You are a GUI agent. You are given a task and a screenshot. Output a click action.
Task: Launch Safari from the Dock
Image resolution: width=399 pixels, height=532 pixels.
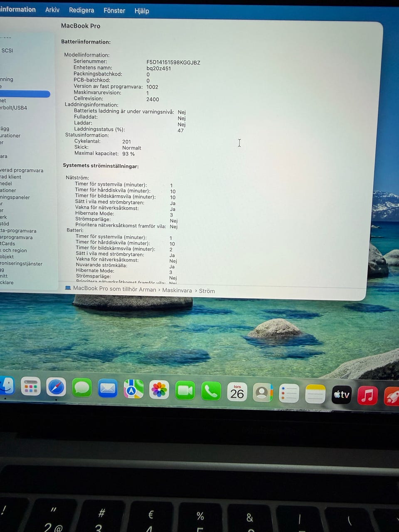[x=56, y=387]
